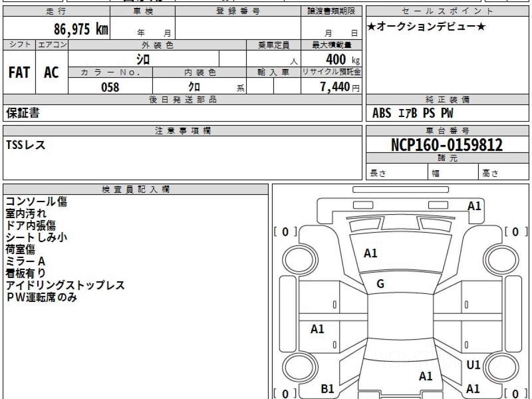Viewport: 532px width, 399px height.
Task: Select the シフト header cell
Action: [19, 45]
